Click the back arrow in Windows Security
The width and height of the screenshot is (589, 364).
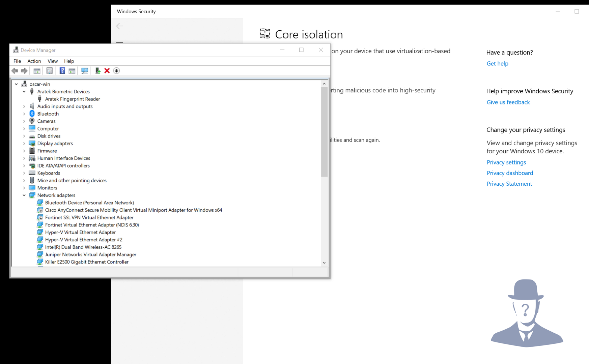coord(119,26)
